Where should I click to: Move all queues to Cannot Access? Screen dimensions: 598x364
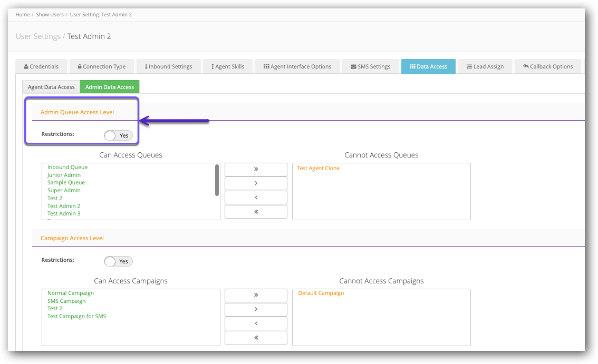pyautogui.click(x=256, y=170)
